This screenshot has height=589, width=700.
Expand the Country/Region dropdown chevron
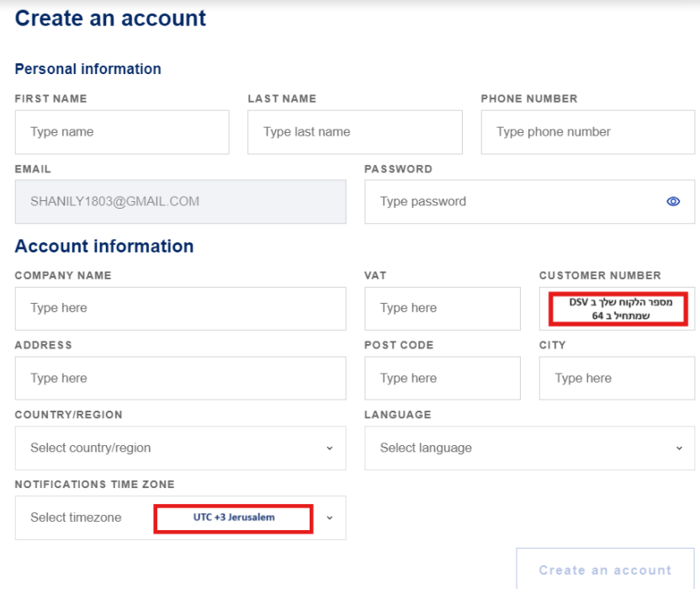(x=330, y=448)
